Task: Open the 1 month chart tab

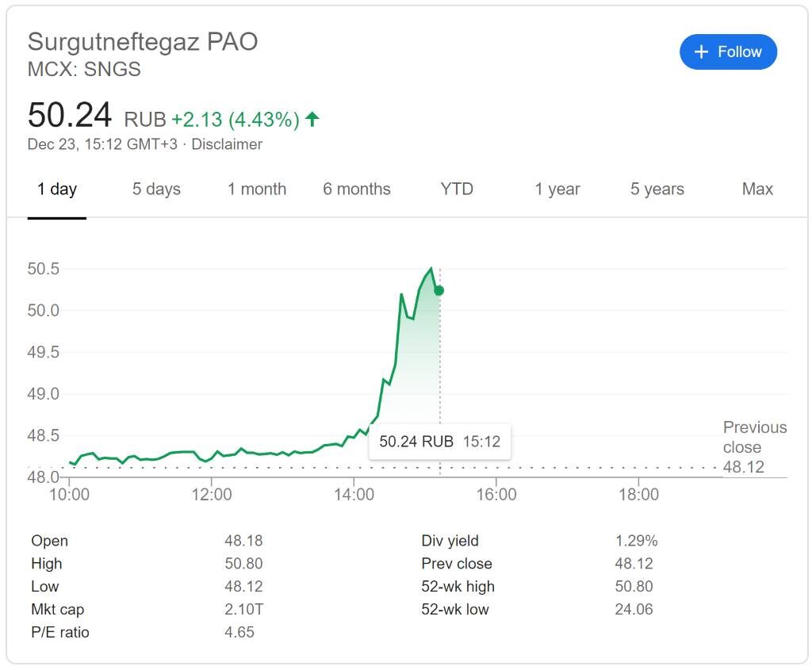Action: [x=257, y=190]
